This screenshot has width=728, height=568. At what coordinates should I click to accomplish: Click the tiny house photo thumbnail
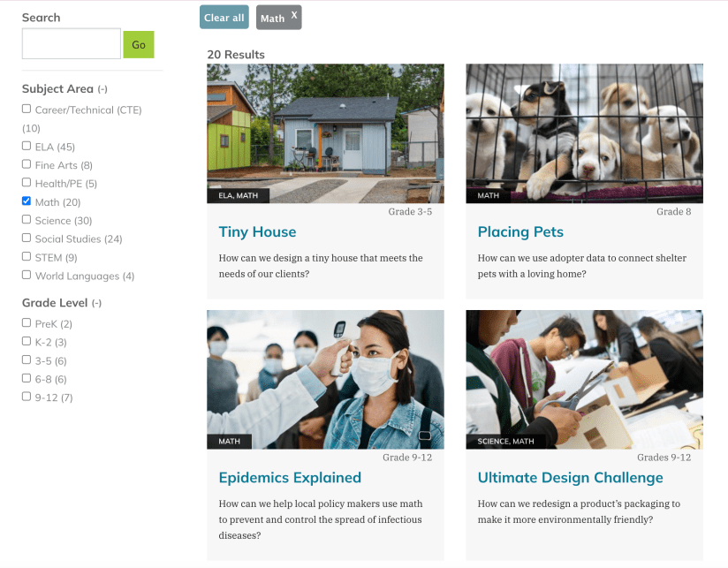(x=325, y=133)
